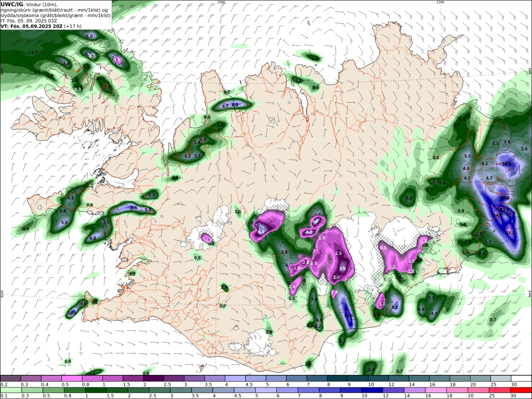This screenshot has width=532, height=399.
Task: Click the lavender snow swatch between 4 and 4.5
Action: [235, 378]
